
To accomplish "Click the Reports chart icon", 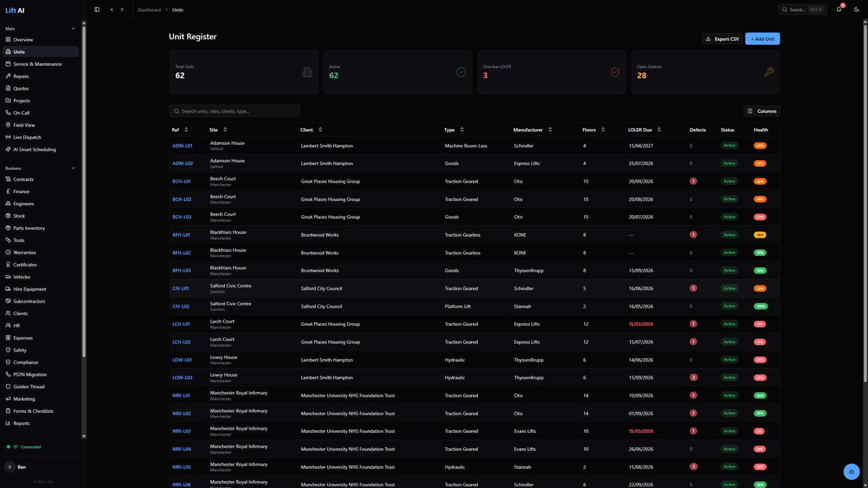I will (x=8, y=423).
